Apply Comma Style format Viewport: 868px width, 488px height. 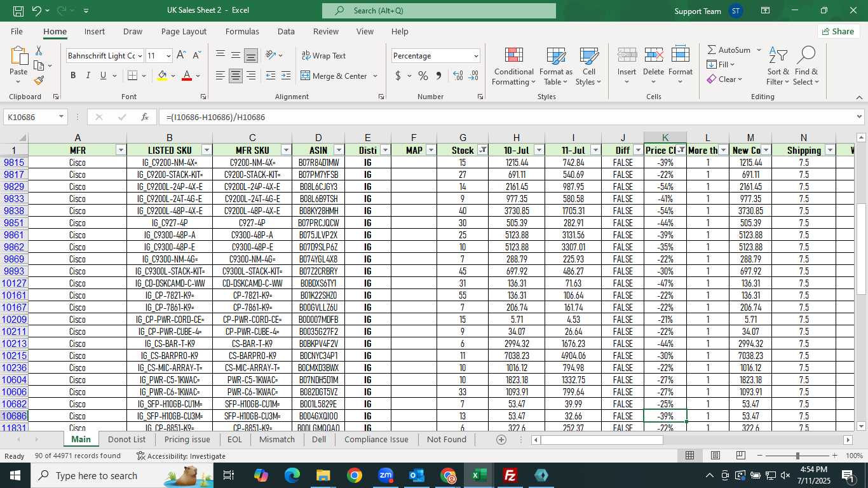(438, 76)
